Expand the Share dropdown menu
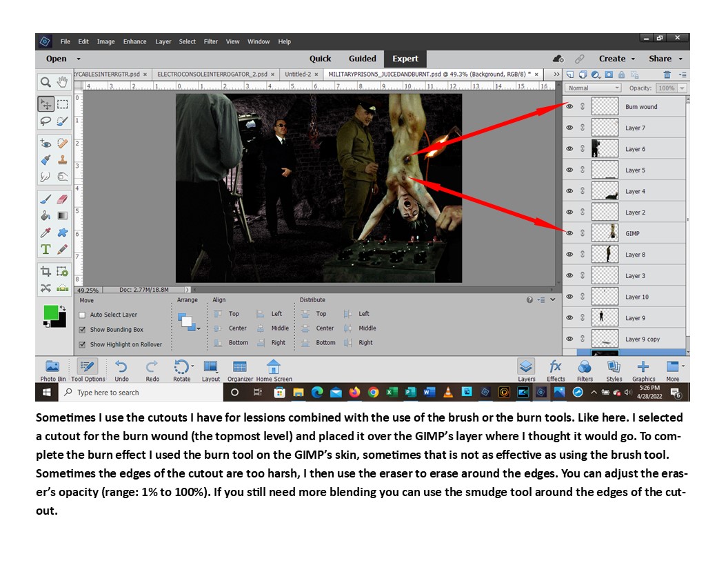 665,59
